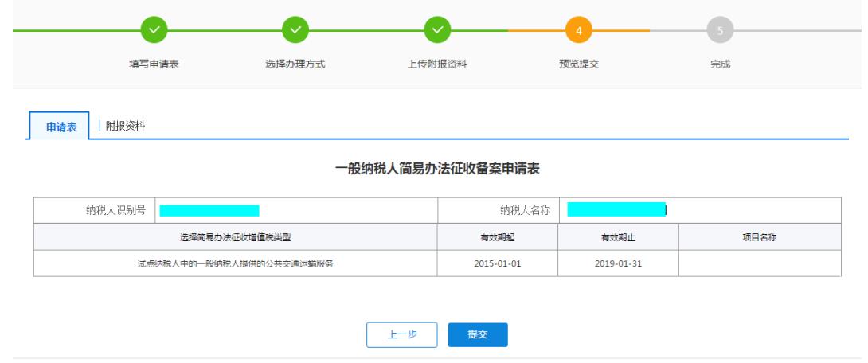Select the 选择办理方式 step label
Screen dimensions: 868x363
(295, 64)
